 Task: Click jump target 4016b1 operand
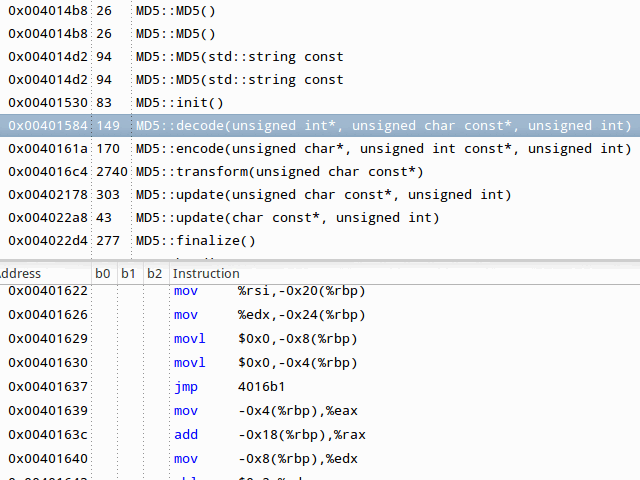261,387
